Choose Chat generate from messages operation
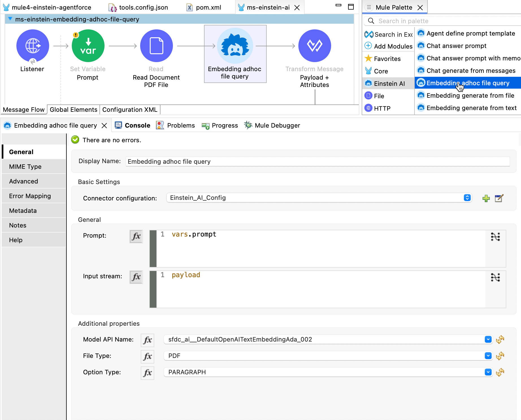 click(468, 71)
